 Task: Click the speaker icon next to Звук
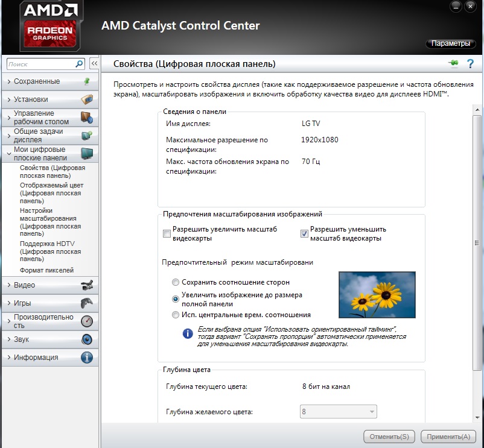coord(87,339)
